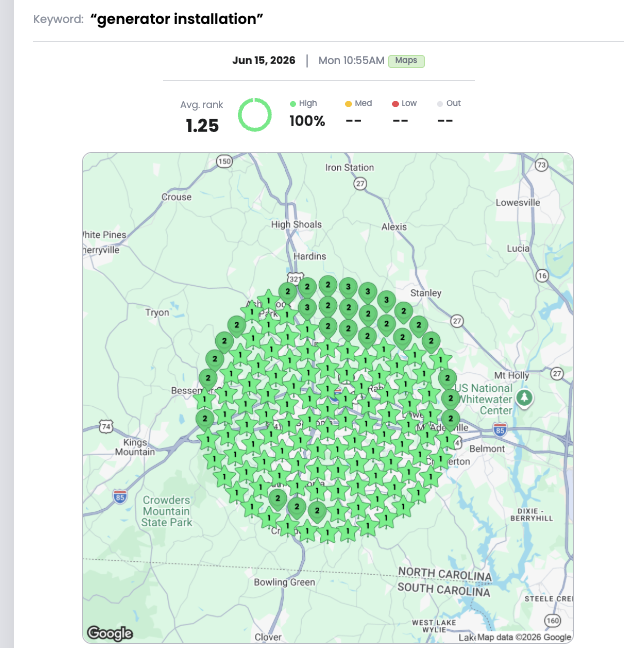
Task: Click the Bowling Green map label
Action: tap(284, 582)
